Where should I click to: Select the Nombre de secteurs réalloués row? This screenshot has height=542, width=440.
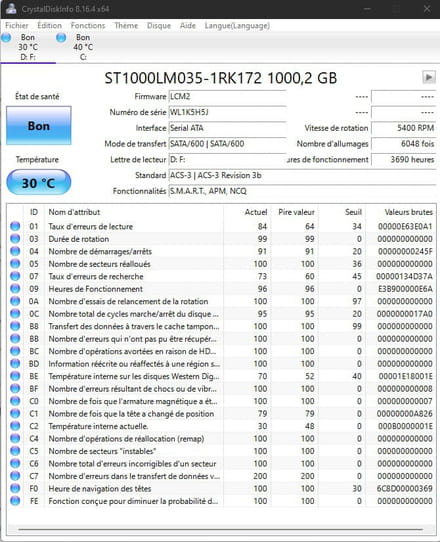(x=221, y=264)
